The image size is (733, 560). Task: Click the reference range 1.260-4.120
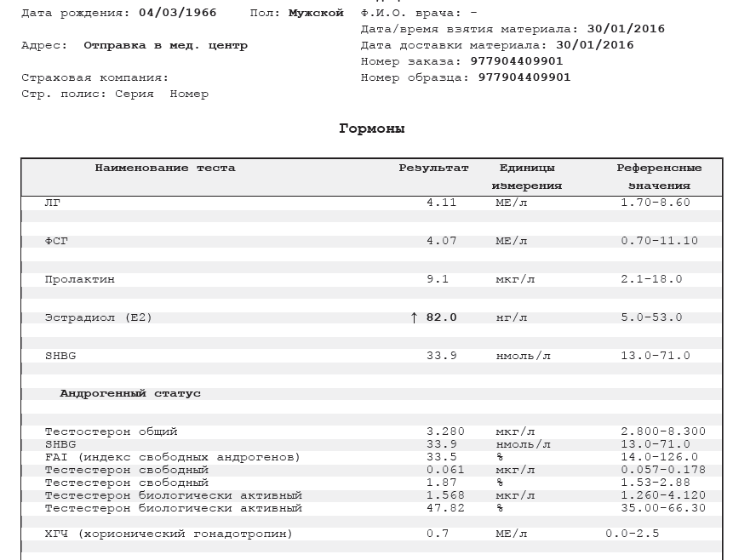(663, 495)
